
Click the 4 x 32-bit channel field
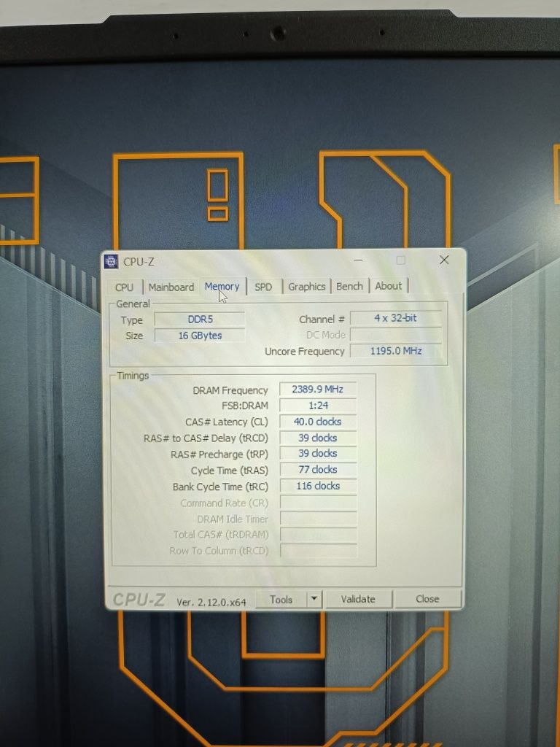[x=396, y=318]
